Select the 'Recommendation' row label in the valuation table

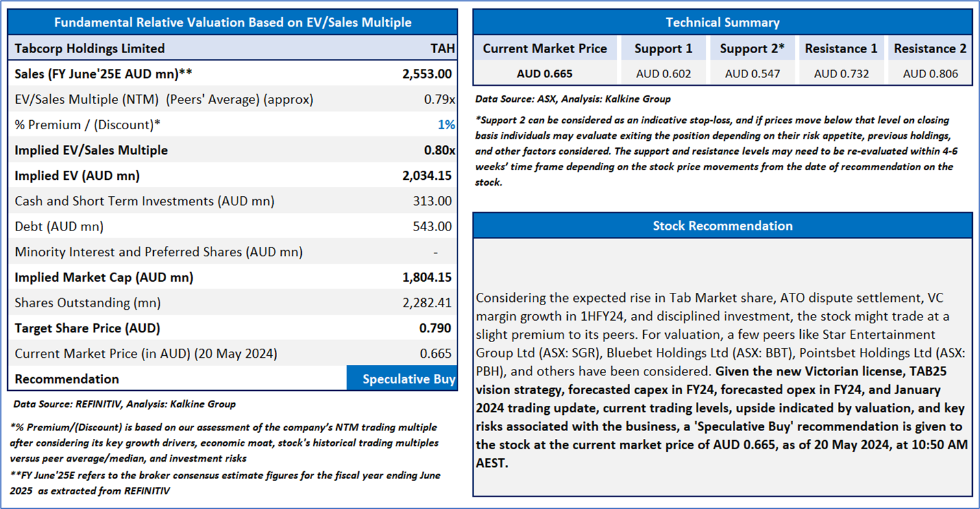click(67, 379)
